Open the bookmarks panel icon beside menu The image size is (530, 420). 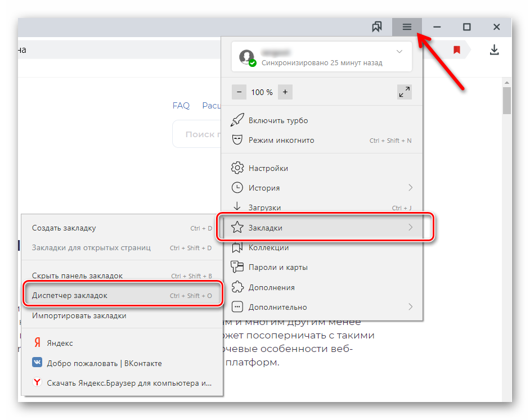click(x=377, y=27)
